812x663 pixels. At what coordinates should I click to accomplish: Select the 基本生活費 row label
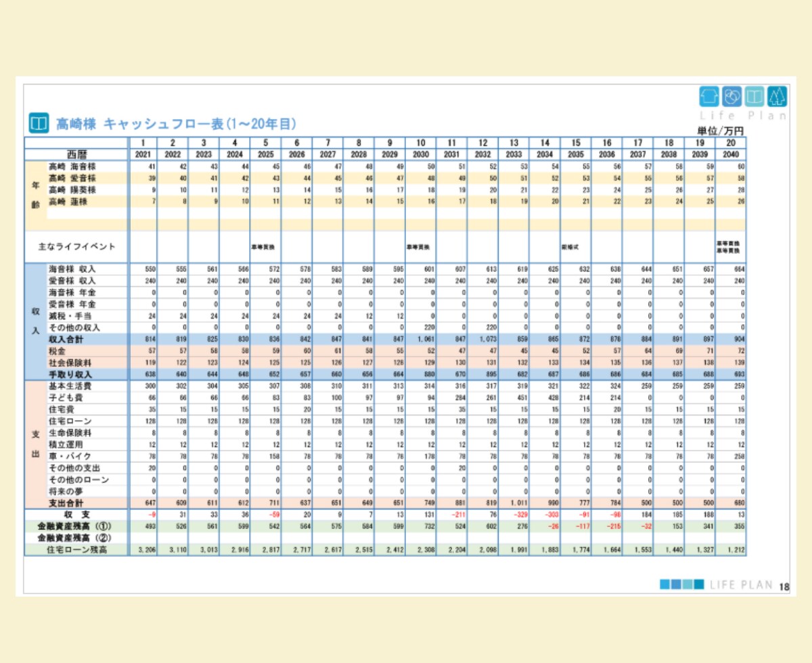(70, 386)
